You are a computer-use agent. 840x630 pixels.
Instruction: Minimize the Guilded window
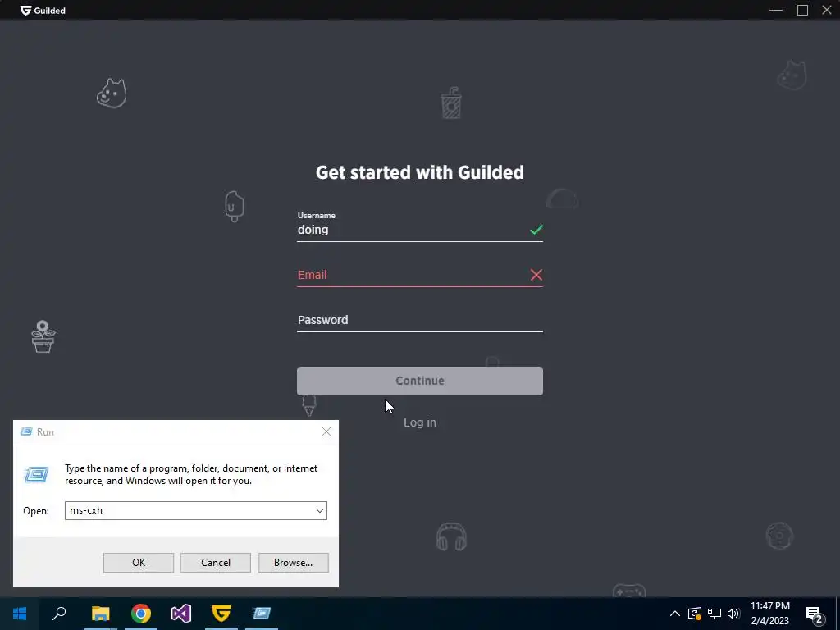coord(776,10)
